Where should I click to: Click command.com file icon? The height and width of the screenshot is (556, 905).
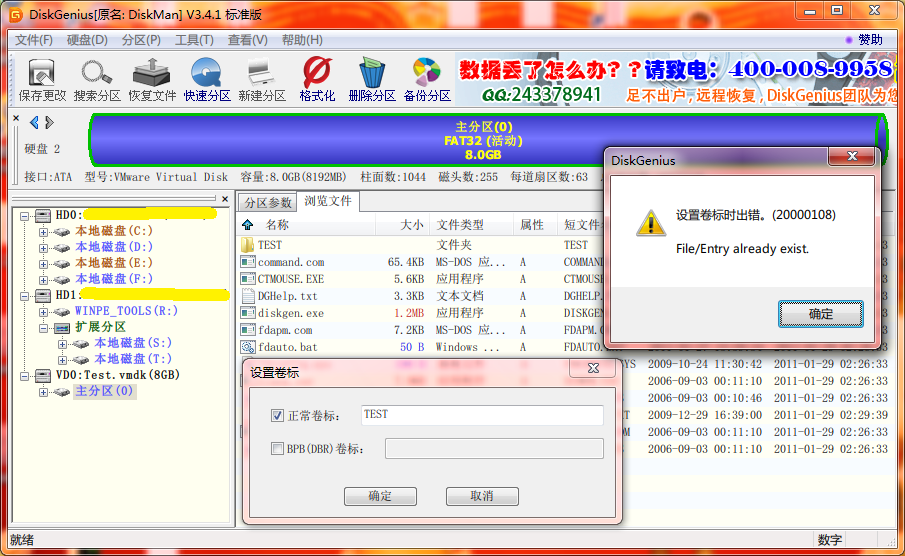coord(248,262)
